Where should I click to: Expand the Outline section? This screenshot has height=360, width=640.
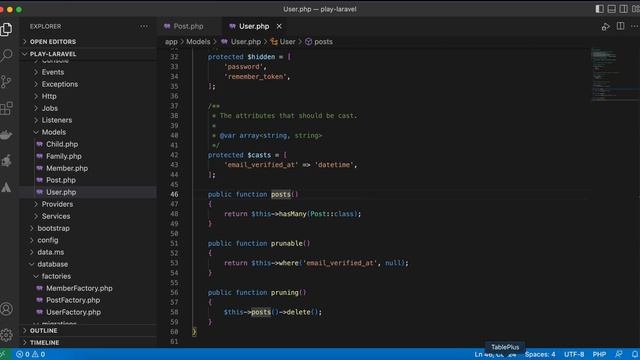point(88,331)
